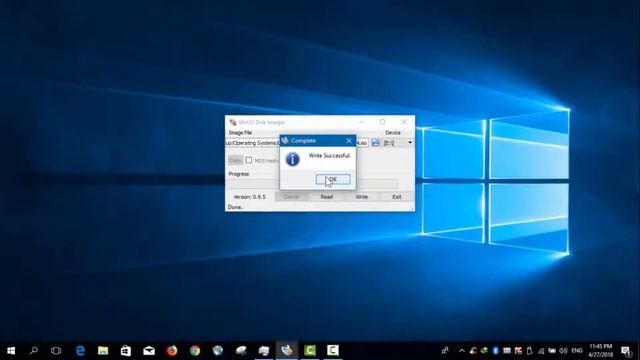Click the network signal tray icon
The image size is (640, 360).
(x=541, y=351)
